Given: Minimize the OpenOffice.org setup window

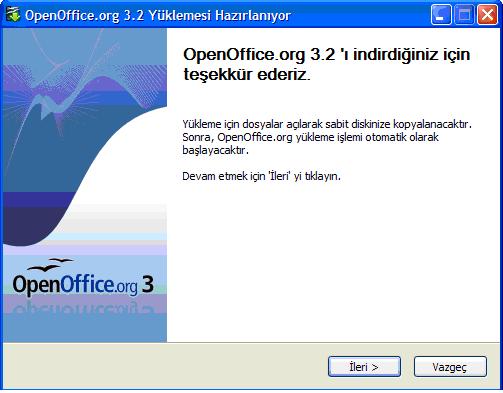Looking at the screenshot, I should click(x=441, y=15).
